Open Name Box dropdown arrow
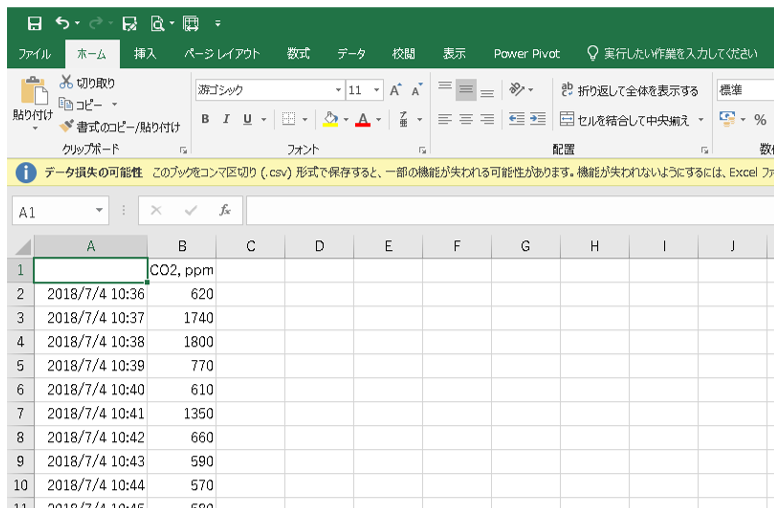Screen dimensions: 778x508 coord(99,210)
